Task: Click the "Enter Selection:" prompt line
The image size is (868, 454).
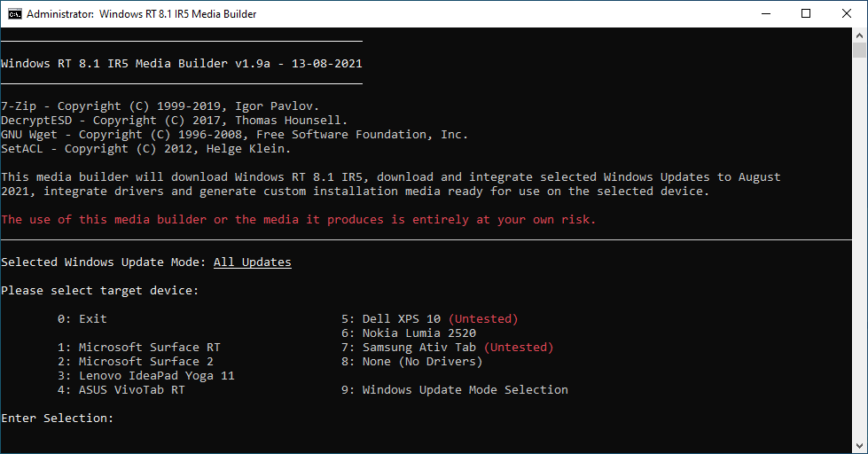Action: click(x=57, y=419)
